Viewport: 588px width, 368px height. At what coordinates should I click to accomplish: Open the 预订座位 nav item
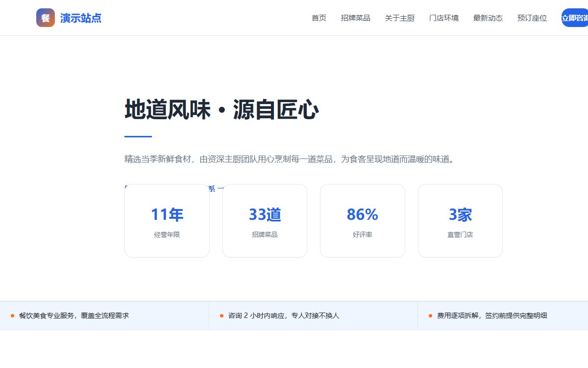pos(532,18)
